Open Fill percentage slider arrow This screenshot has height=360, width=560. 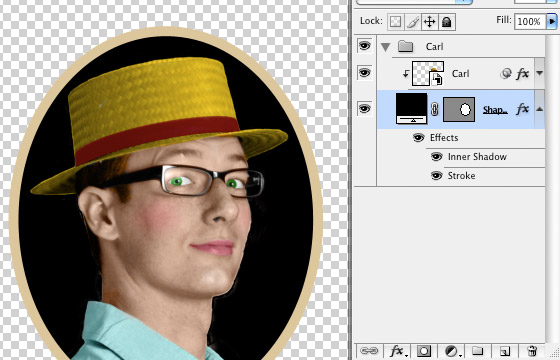[551, 21]
